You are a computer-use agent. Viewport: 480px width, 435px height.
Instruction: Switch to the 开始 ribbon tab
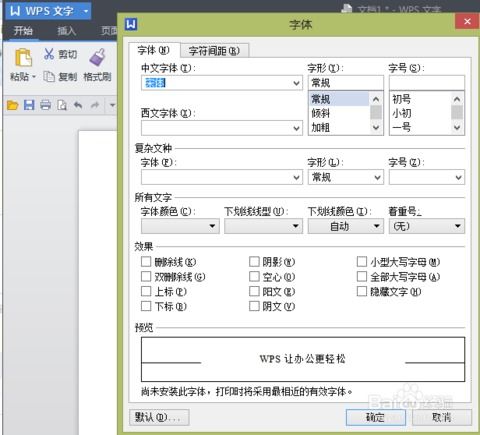click(23, 31)
